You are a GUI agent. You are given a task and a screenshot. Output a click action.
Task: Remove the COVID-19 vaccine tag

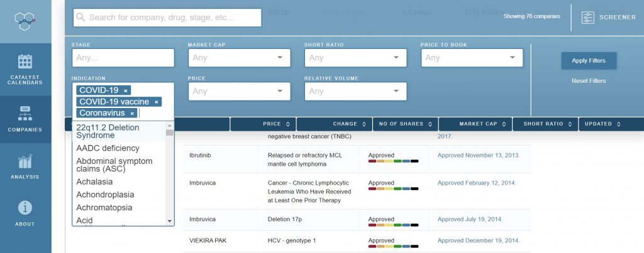[157, 102]
